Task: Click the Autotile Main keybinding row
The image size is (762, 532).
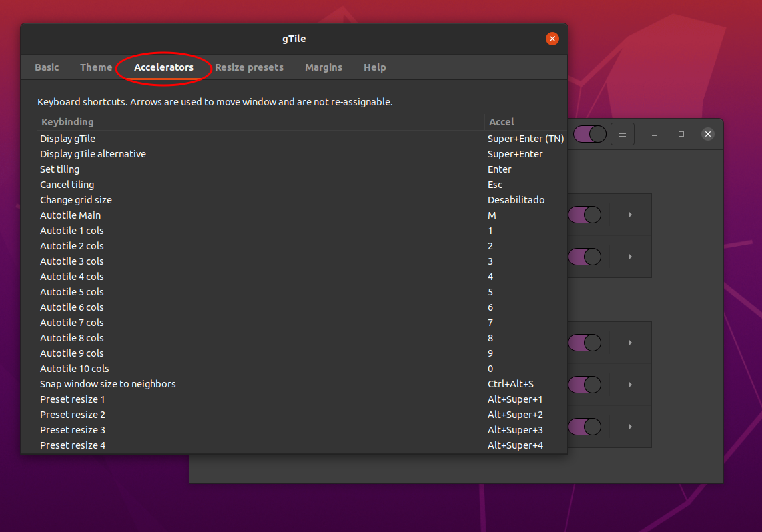Action: coord(70,215)
